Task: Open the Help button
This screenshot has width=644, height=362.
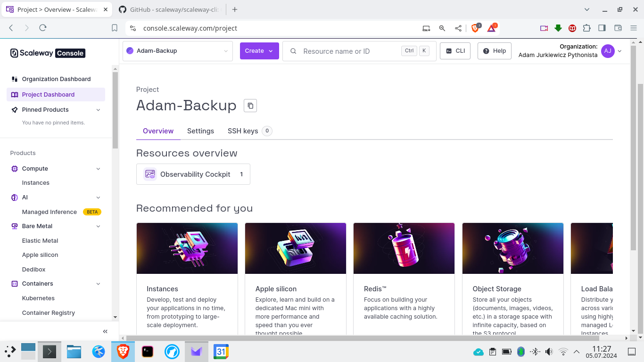Action: [x=495, y=51]
